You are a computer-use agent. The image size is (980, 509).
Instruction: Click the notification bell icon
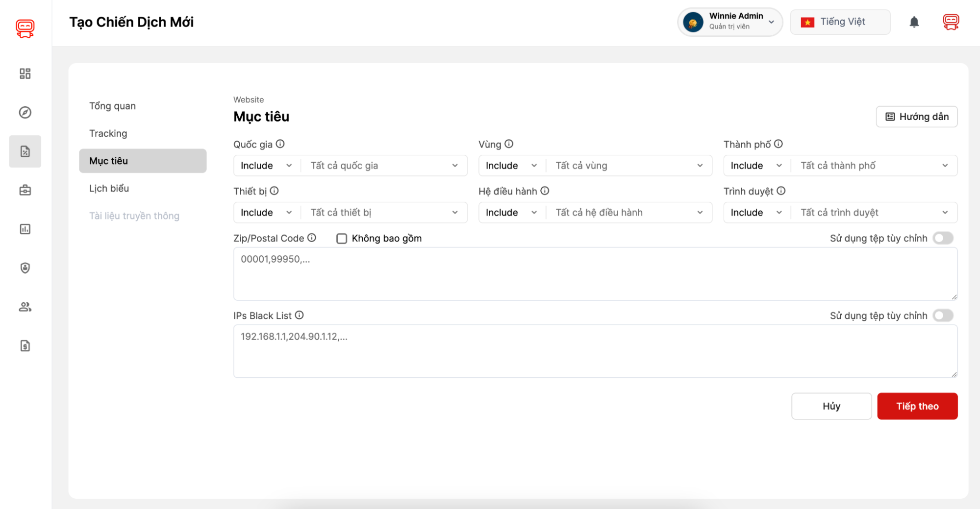tap(914, 22)
